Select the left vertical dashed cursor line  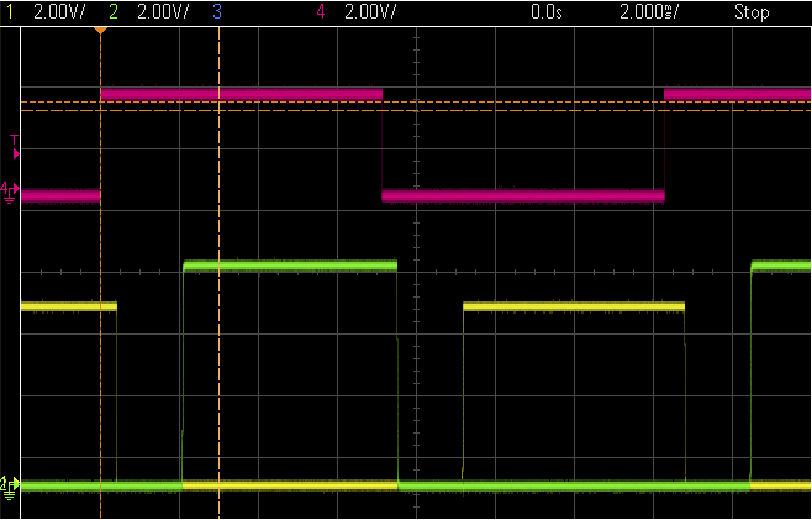click(x=100, y=371)
